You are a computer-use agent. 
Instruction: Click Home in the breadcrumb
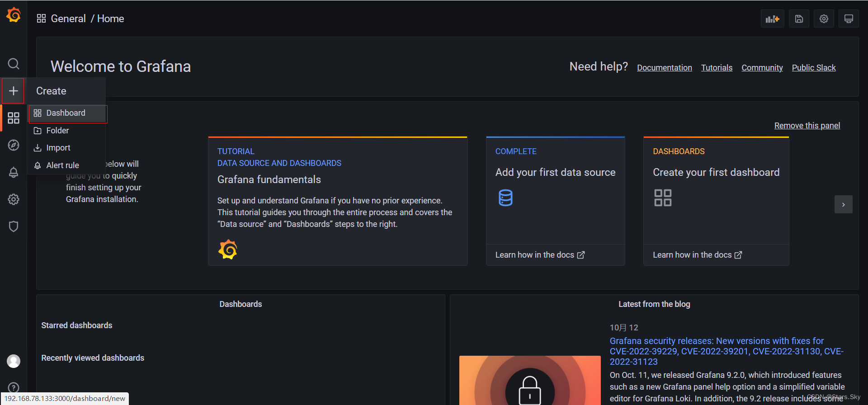point(110,19)
